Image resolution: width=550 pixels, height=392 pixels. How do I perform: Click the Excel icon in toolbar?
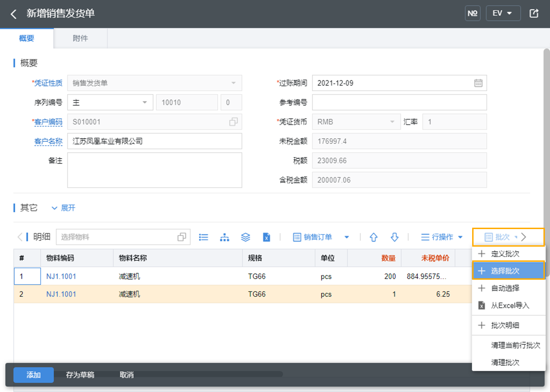(x=267, y=237)
